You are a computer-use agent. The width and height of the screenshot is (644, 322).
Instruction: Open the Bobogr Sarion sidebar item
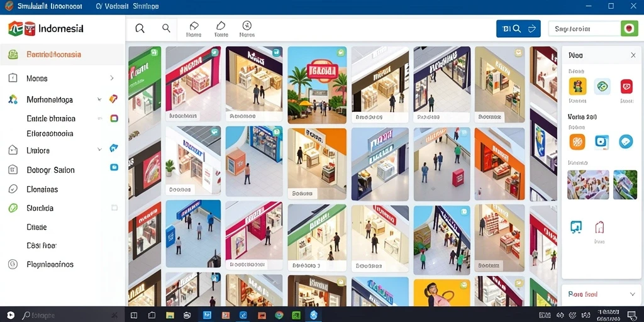tap(62, 170)
